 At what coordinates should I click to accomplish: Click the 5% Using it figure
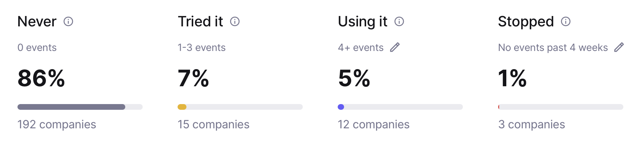tap(354, 78)
